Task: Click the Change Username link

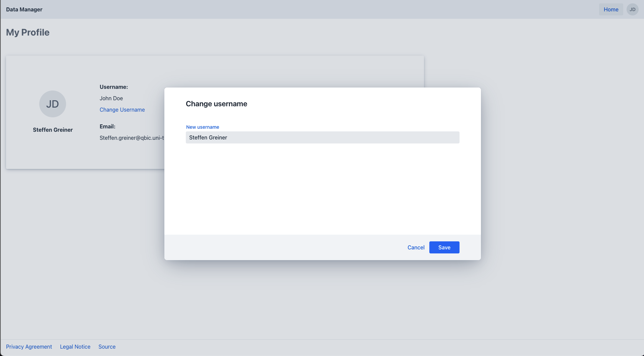Action: 122,110
